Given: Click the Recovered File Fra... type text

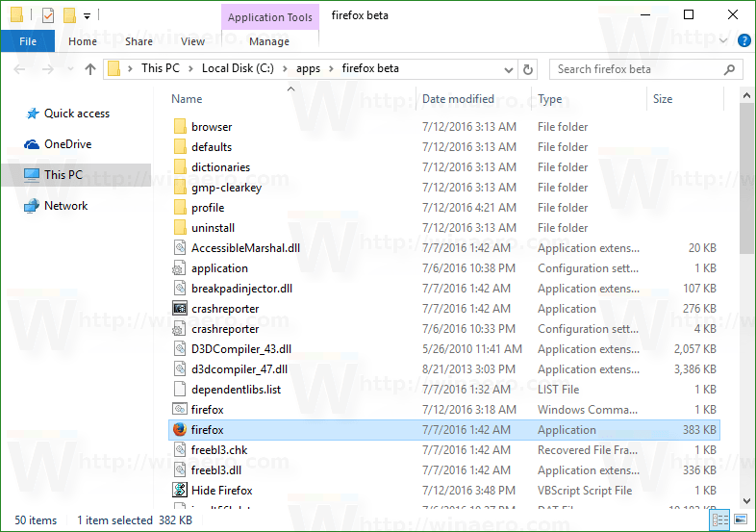Looking at the screenshot, I should point(588,450).
